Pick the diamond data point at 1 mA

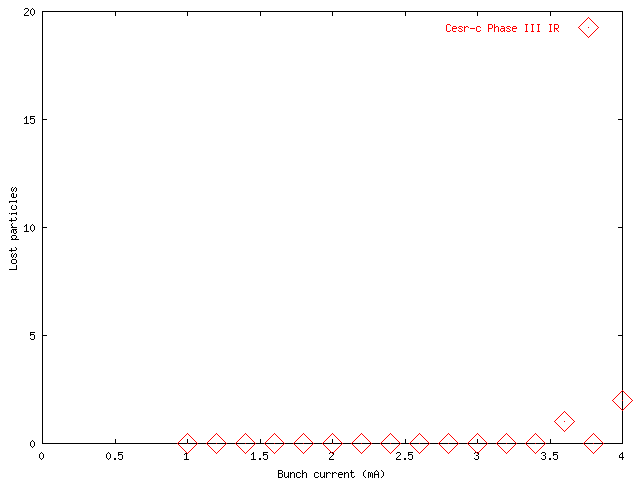pyautogui.click(x=188, y=443)
